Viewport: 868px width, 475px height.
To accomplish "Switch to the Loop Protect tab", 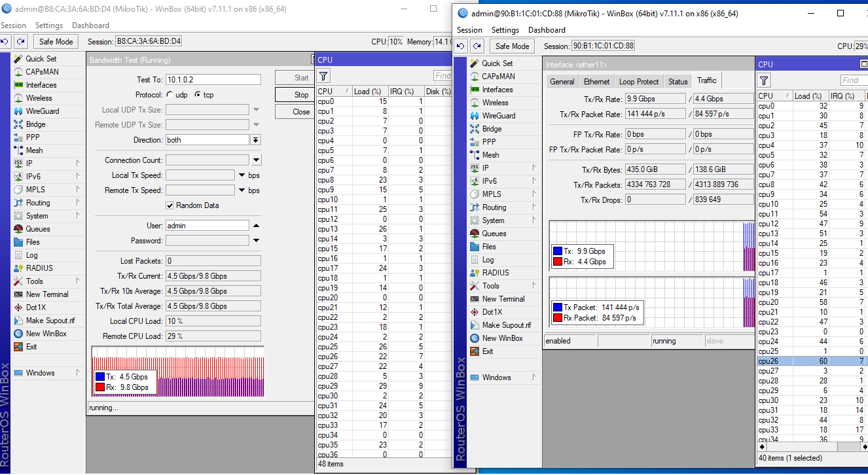I will [639, 82].
